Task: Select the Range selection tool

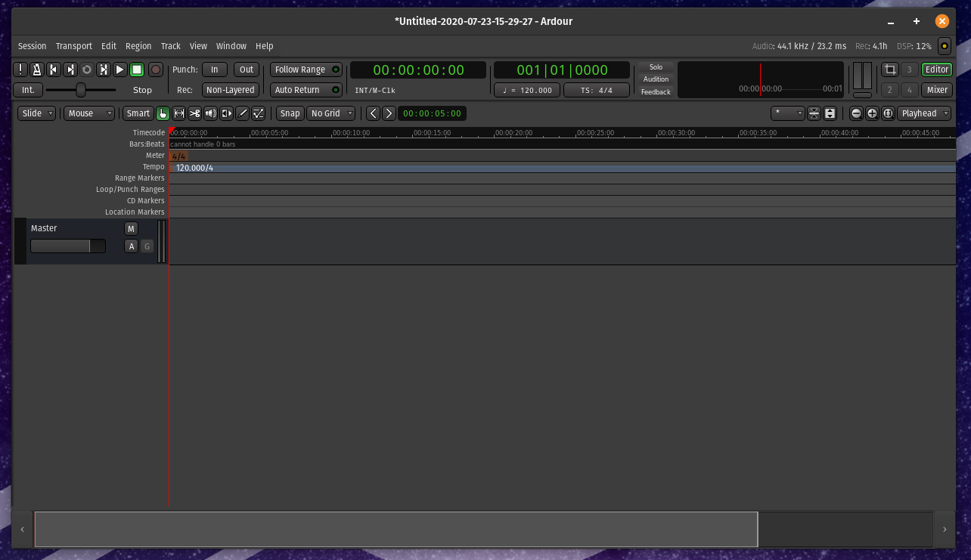Action: 178,113
